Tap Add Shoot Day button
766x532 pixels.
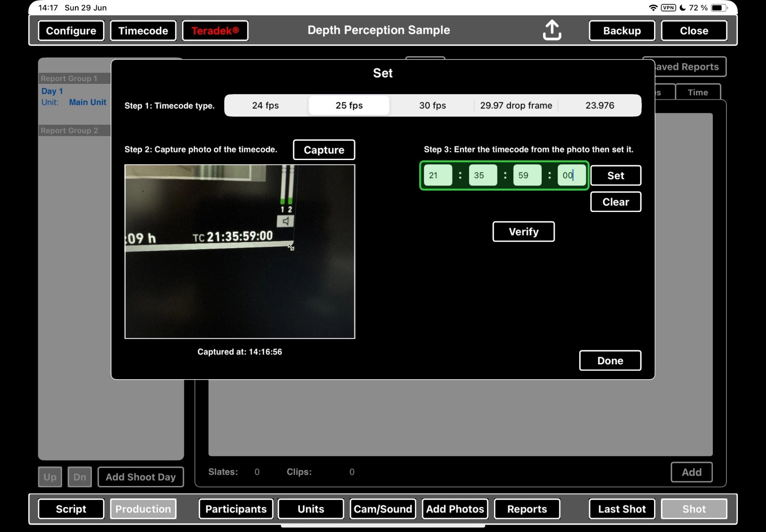coord(141,477)
